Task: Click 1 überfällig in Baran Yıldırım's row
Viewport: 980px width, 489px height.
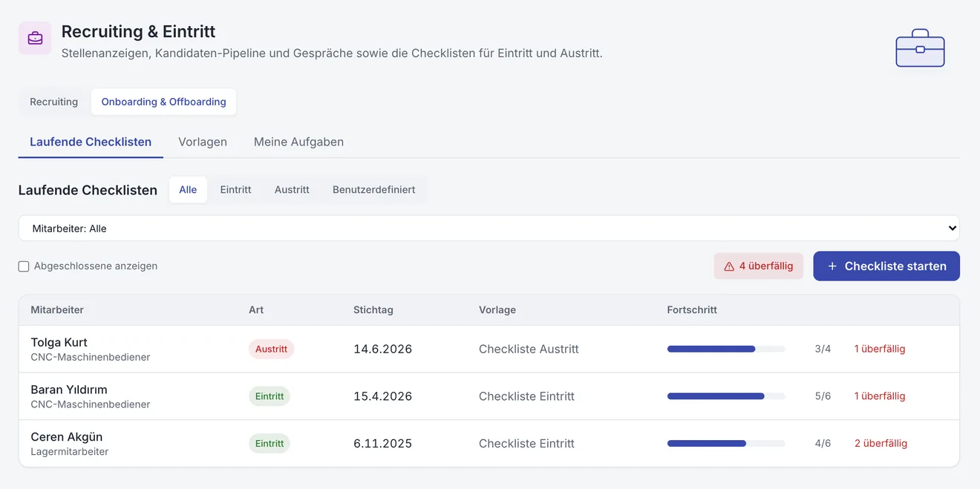Action: [880, 396]
